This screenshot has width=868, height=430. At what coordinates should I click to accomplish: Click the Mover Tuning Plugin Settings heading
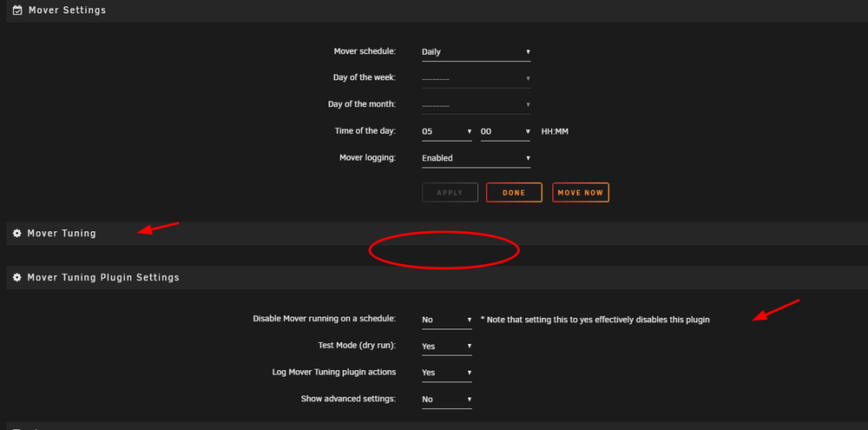click(103, 277)
